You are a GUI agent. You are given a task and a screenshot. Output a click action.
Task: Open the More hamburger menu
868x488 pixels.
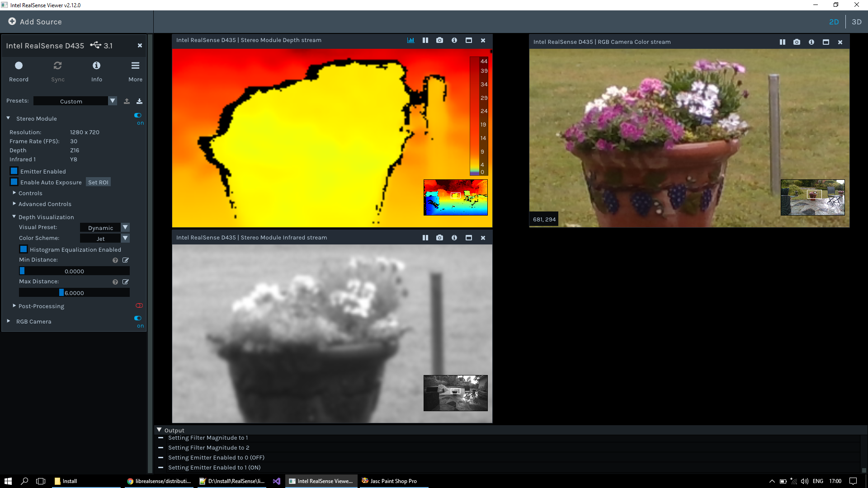pyautogui.click(x=135, y=66)
